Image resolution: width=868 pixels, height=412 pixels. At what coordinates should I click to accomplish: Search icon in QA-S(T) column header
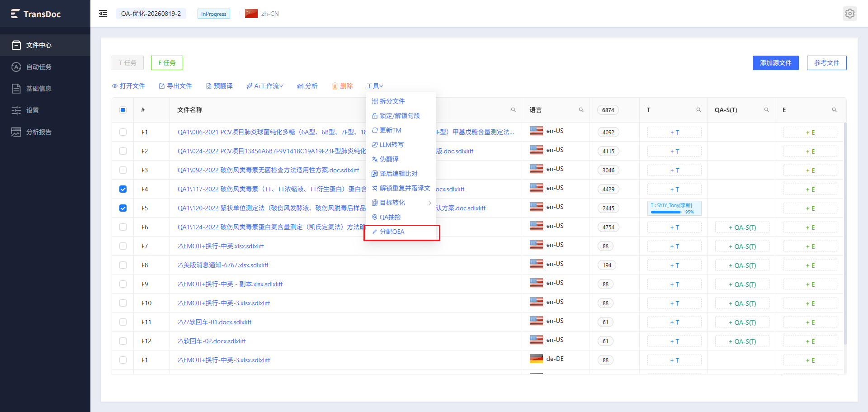pyautogui.click(x=767, y=110)
